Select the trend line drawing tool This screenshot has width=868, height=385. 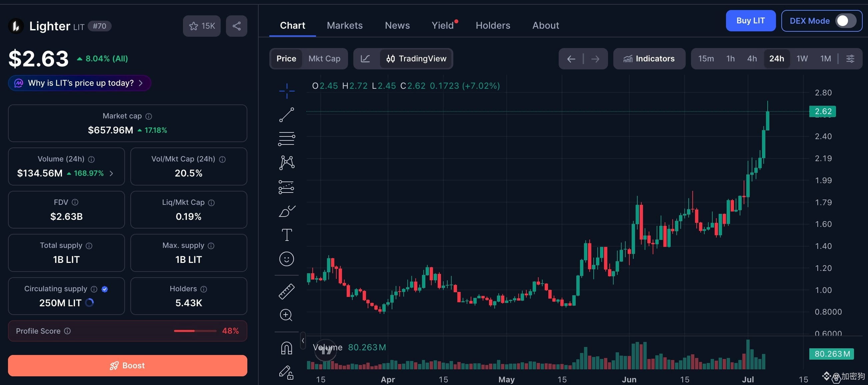pos(287,115)
